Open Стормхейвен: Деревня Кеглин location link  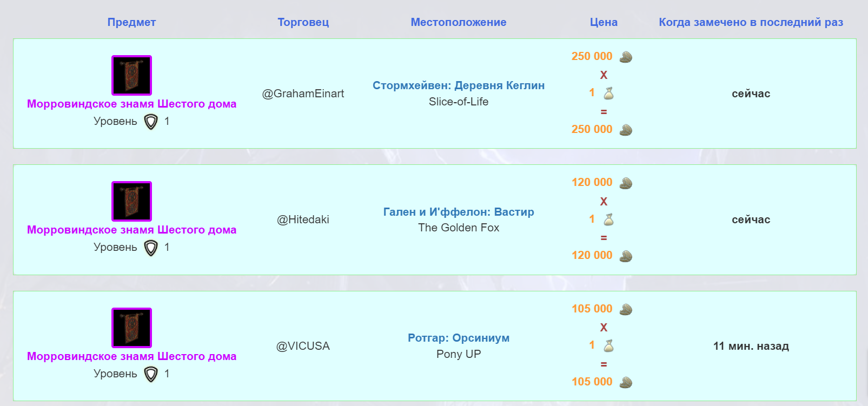459,85
